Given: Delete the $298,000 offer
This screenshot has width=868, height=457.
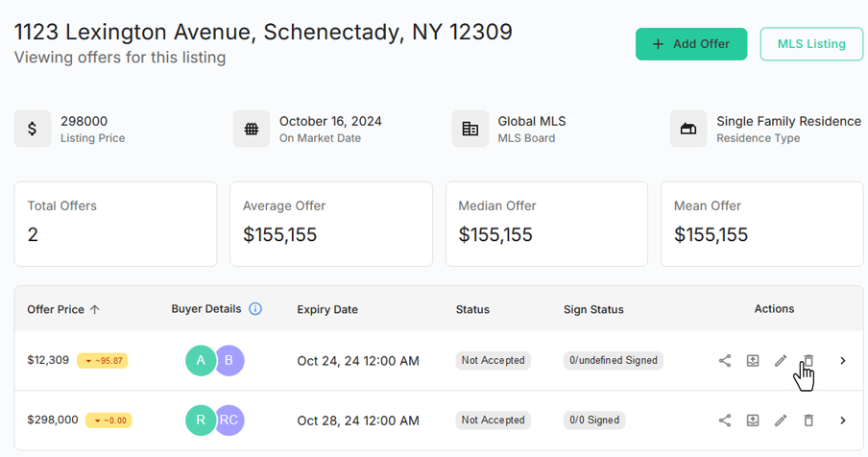Looking at the screenshot, I should pos(808,421).
